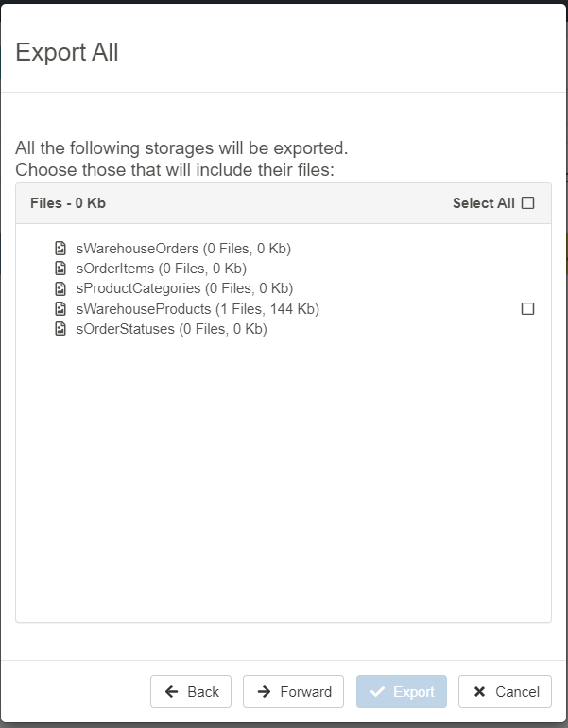The image size is (568, 728).
Task: Click the sOrderItems storage file icon
Action: pyautogui.click(x=60, y=269)
